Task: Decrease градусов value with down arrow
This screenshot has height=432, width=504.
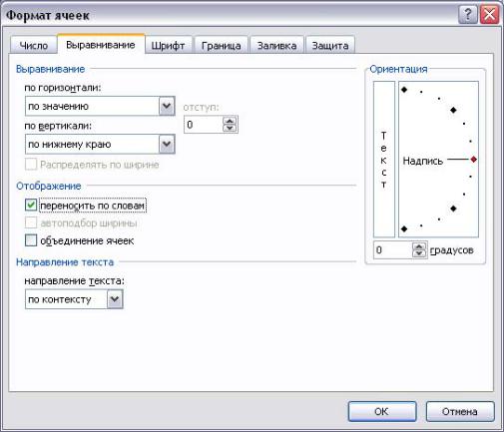Action: [419, 253]
